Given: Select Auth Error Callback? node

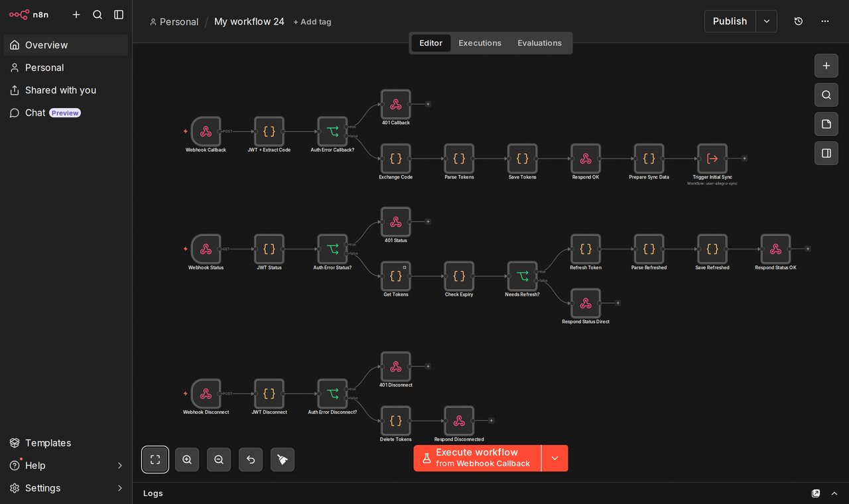Looking at the screenshot, I should pos(332,131).
